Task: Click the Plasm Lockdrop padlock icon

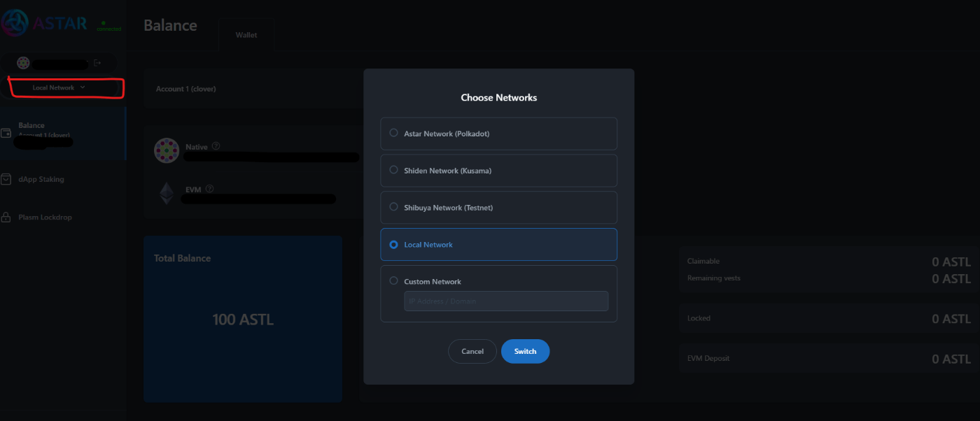Action: tap(6, 217)
